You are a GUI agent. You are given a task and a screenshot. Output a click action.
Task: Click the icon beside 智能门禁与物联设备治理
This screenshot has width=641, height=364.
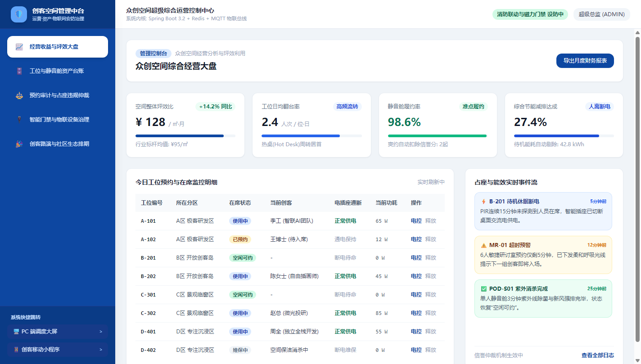19,120
